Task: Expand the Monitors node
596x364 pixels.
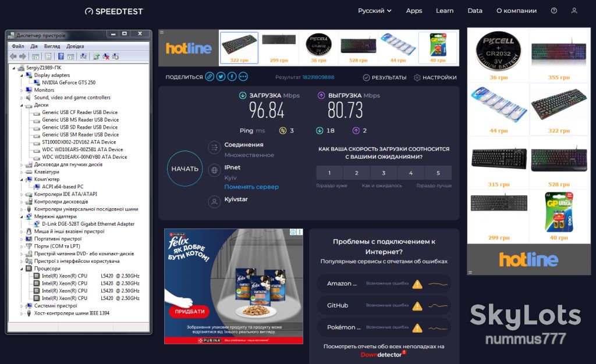Action: [22, 90]
